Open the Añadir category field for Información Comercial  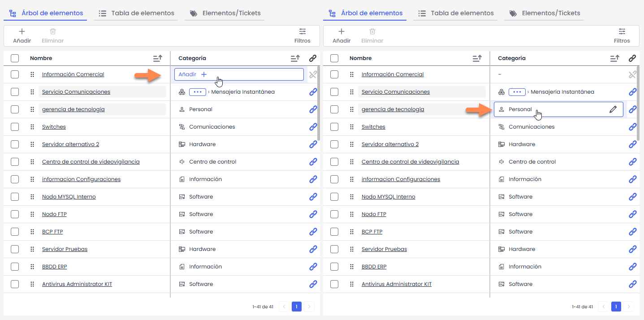(x=238, y=74)
